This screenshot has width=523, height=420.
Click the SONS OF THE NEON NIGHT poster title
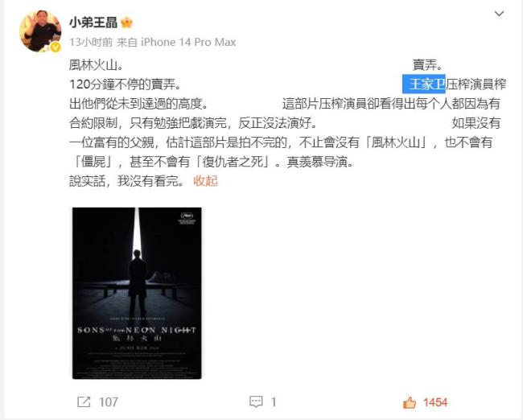tap(137, 330)
